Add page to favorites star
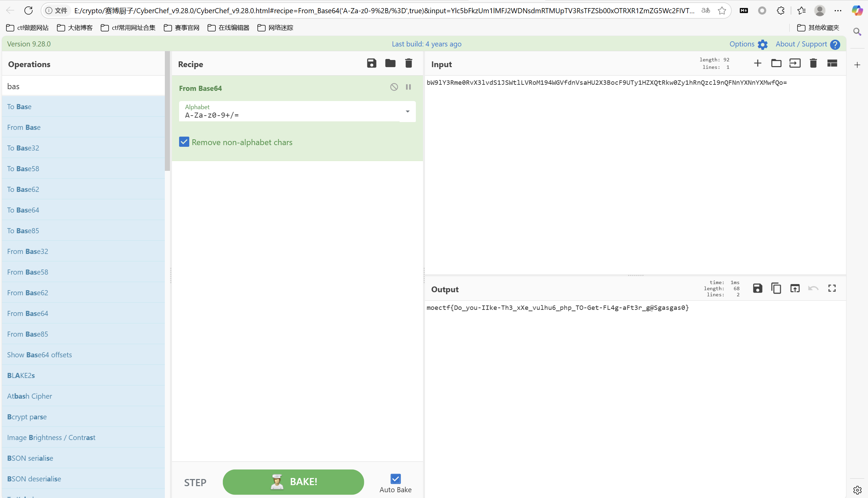This screenshot has height=498, width=868. coord(722,11)
